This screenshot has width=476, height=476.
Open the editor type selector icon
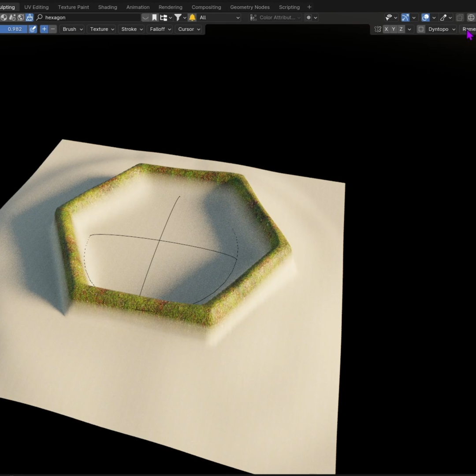(4, 17)
